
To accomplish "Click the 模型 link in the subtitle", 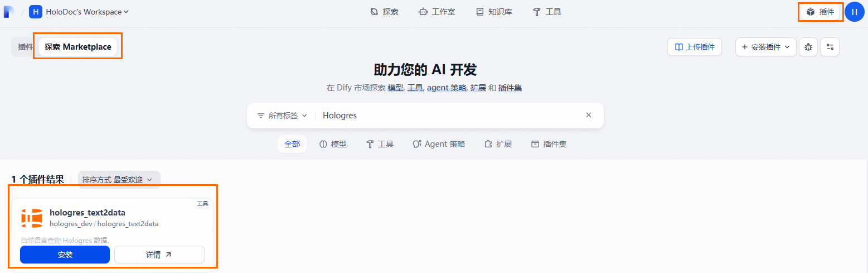I will (x=395, y=88).
